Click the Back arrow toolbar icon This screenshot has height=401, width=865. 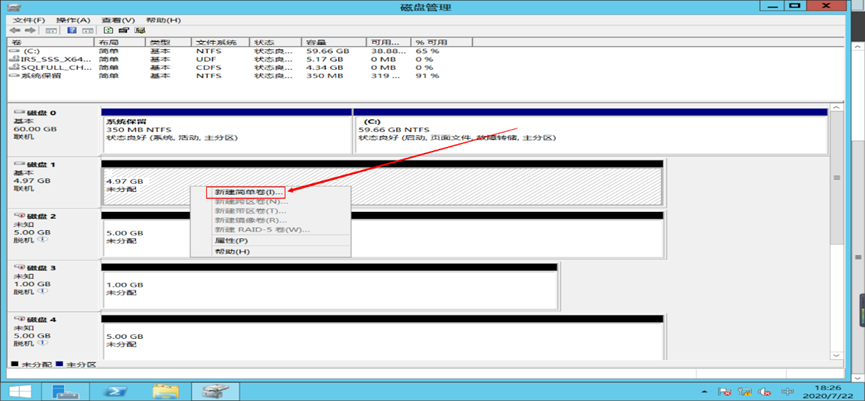pyautogui.click(x=14, y=30)
